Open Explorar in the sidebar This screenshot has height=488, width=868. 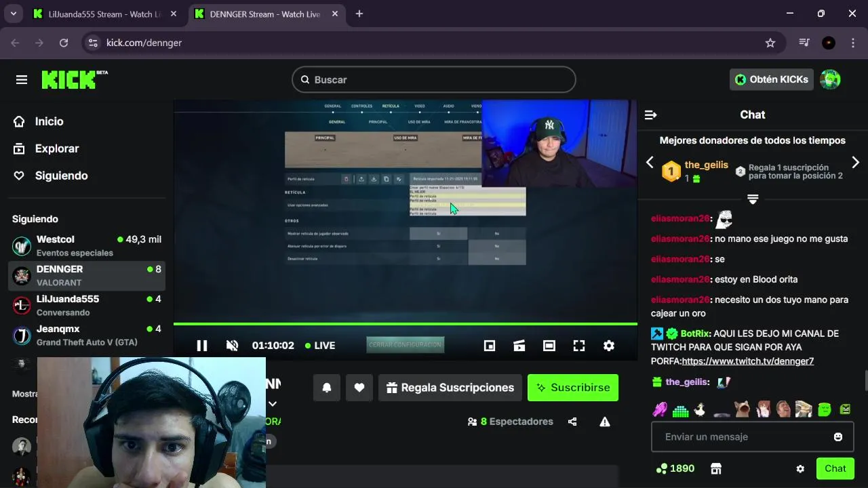pos(57,148)
